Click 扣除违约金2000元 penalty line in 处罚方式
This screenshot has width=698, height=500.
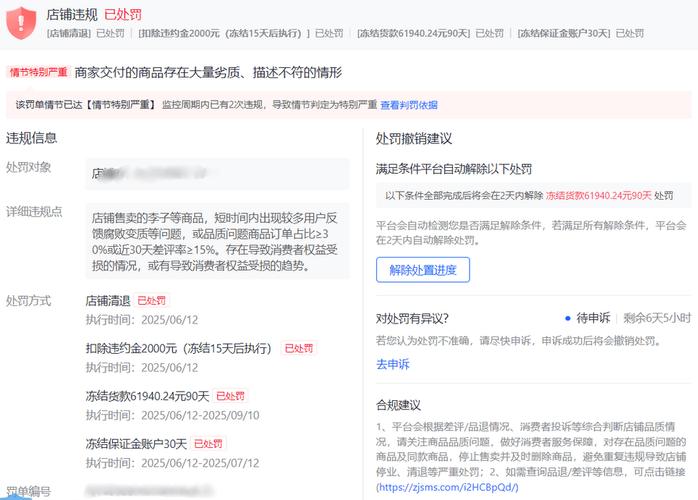pos(179,348)
